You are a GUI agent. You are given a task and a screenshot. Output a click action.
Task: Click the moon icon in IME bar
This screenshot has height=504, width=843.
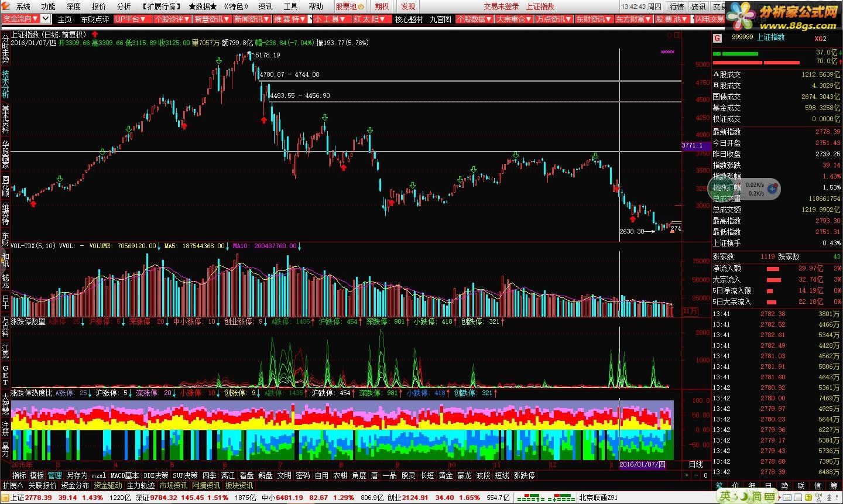745,496
